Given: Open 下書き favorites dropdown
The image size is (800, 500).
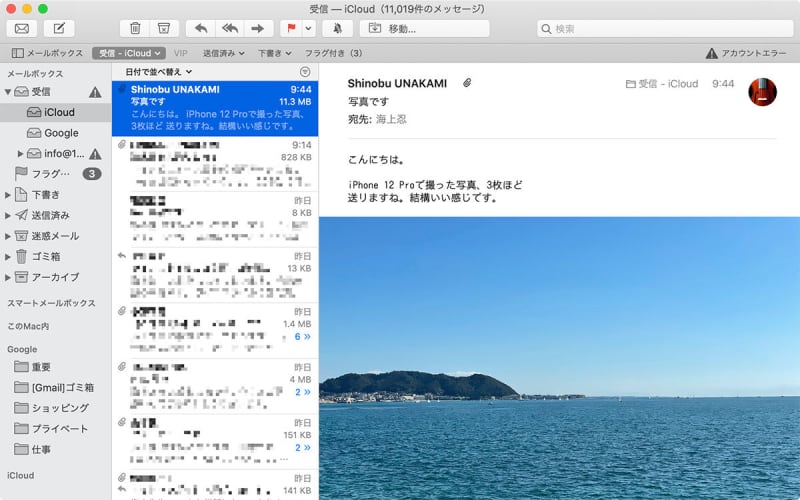Looking at the screenshot, I should click(274, 53).
